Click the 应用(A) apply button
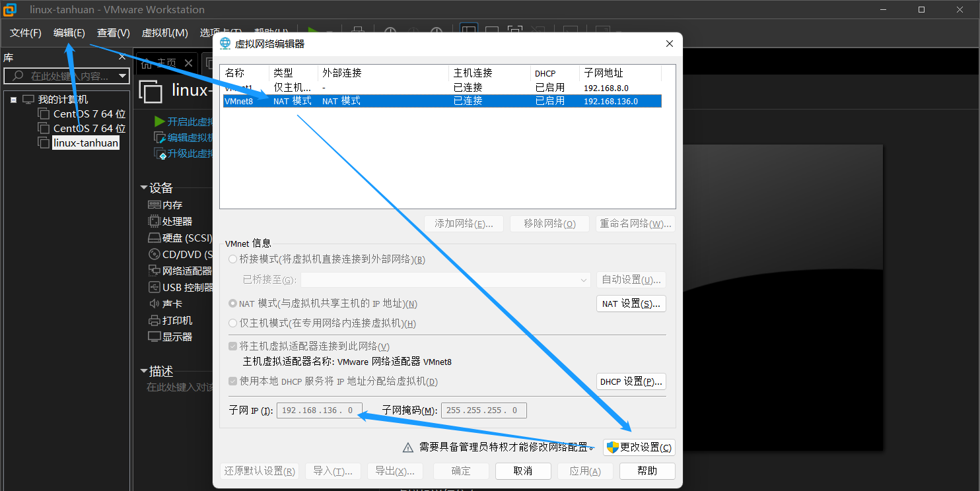Image resolution: width=980 pixels, height=491 pixels. click(x=585, y=471)
